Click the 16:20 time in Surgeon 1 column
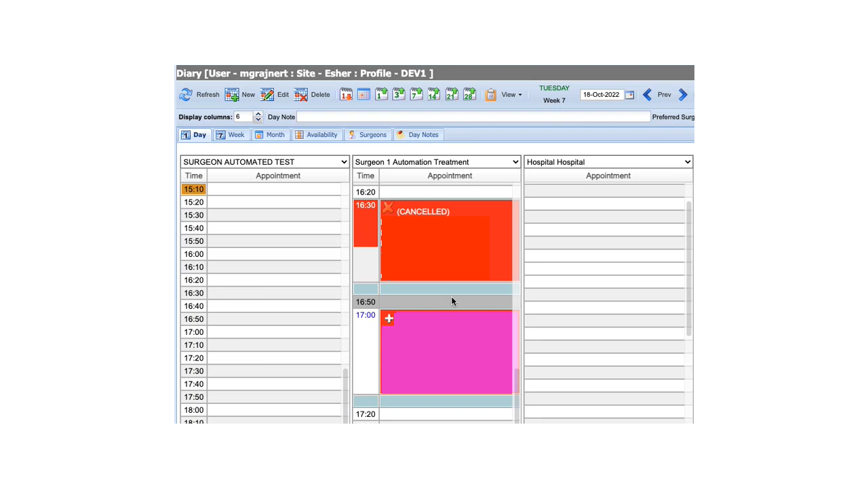 coord(366,192)
